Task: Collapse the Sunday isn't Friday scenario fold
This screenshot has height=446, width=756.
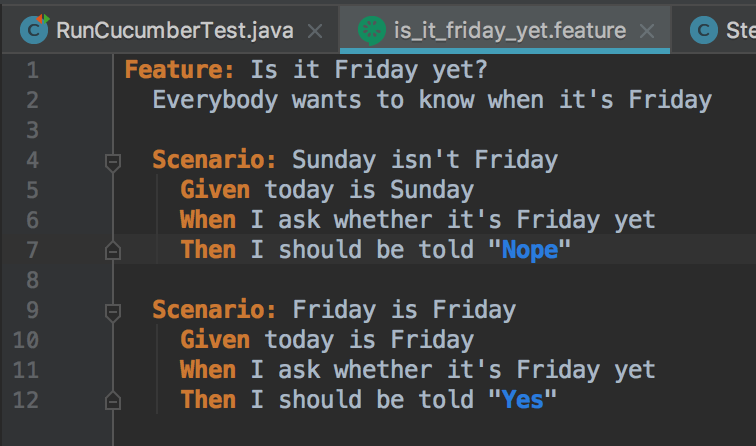Action: (113, 162)
